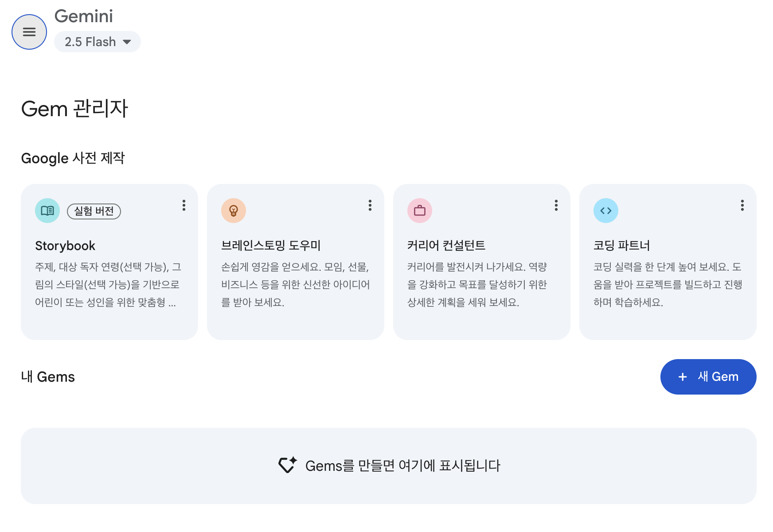Click the 브레인스토밍 도우미 lightbulb icon

click(x=234, y=210)
